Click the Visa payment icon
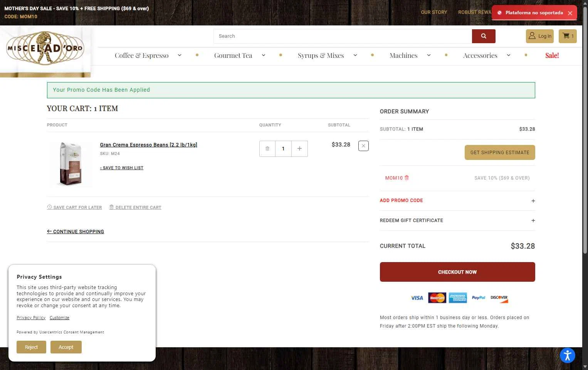 point(417,298)
